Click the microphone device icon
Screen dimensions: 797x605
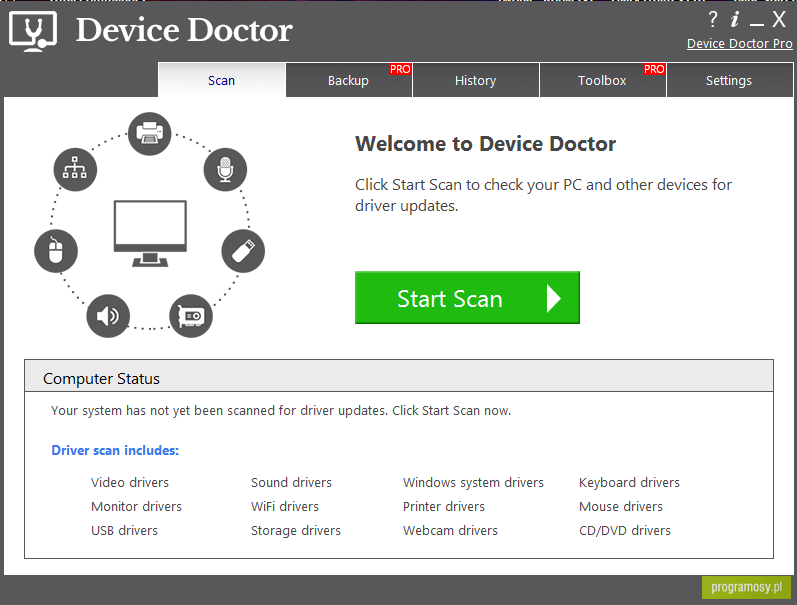pos(225,169)
